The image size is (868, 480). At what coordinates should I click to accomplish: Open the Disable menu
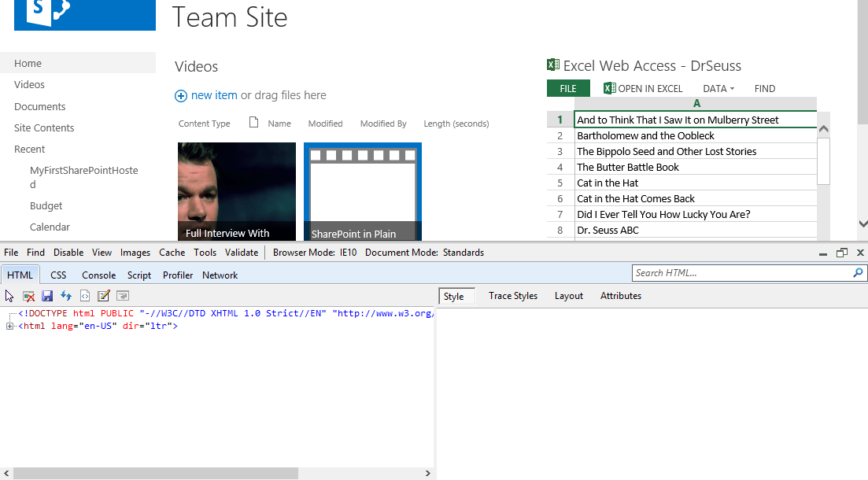[68, 253]
